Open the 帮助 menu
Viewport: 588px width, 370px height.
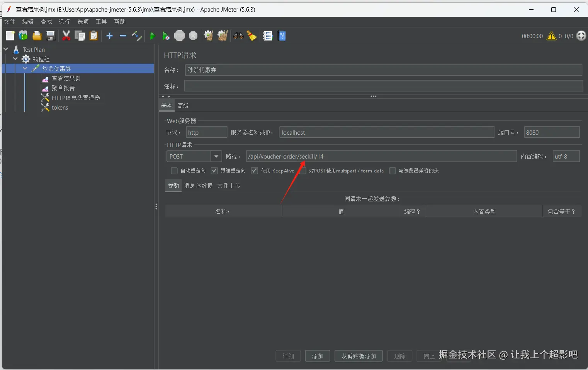click(120, 22)
